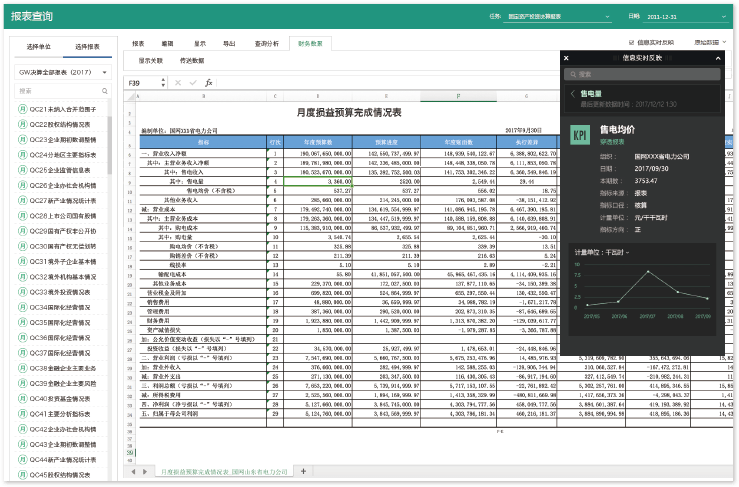
Task: Click the 显示关联 button
Action: coord(151,61)
